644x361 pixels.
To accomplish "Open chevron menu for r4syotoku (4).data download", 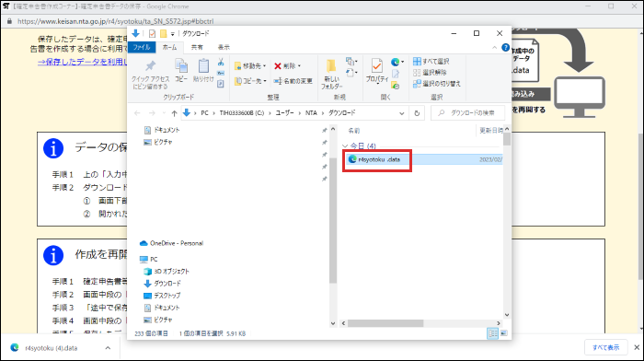I will (x=108, y=348).
